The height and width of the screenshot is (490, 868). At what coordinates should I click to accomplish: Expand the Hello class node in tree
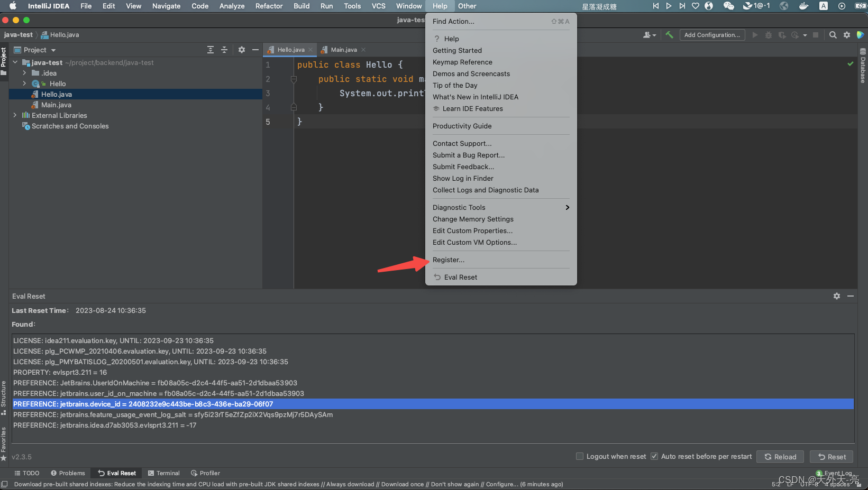[24, 84]
